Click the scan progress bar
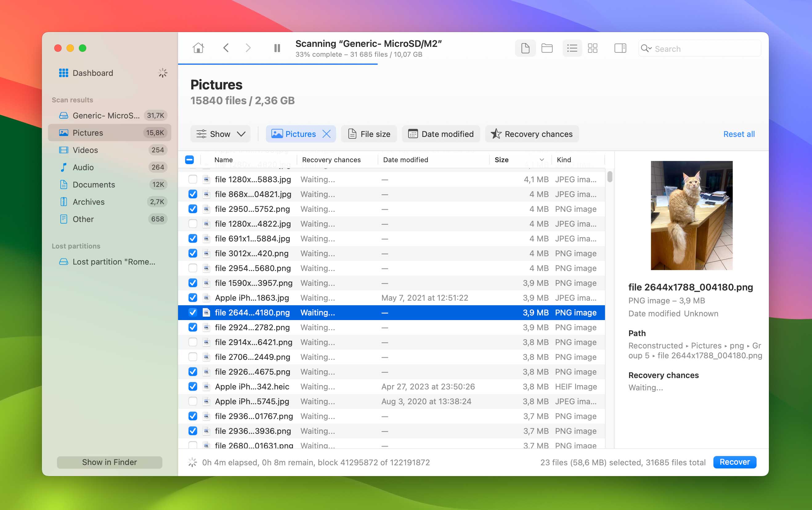The height and width of the screenshot is (510, 812). coord(278,64)
